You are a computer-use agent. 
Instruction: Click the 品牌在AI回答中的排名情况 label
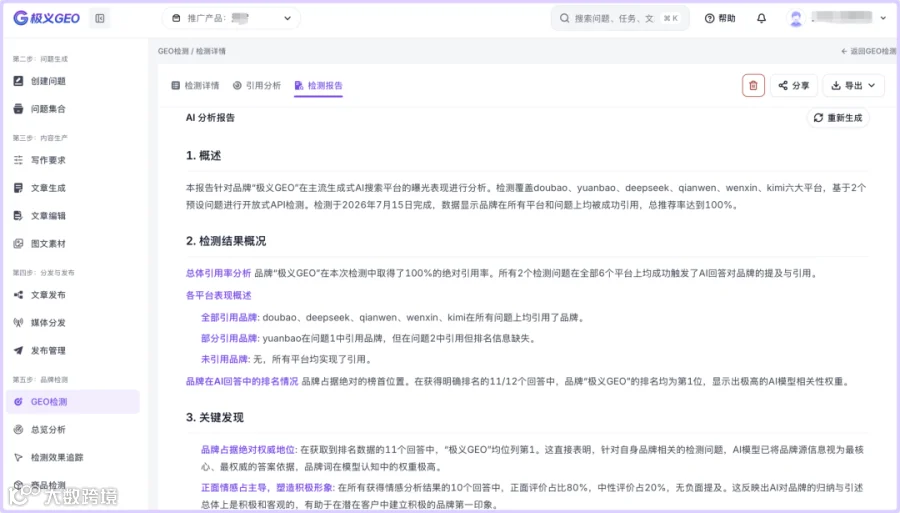(x=242, y=381)
